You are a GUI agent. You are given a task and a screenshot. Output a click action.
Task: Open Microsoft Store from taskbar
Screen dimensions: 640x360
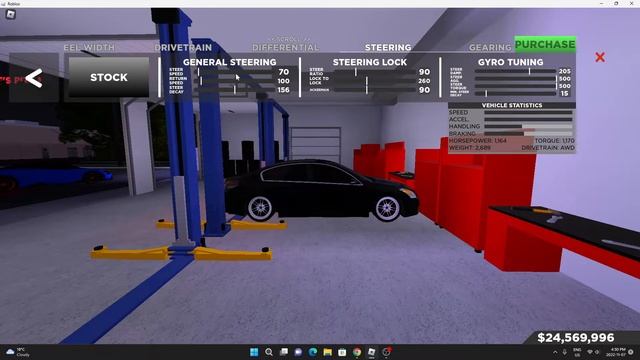click(x=342, y=352)
